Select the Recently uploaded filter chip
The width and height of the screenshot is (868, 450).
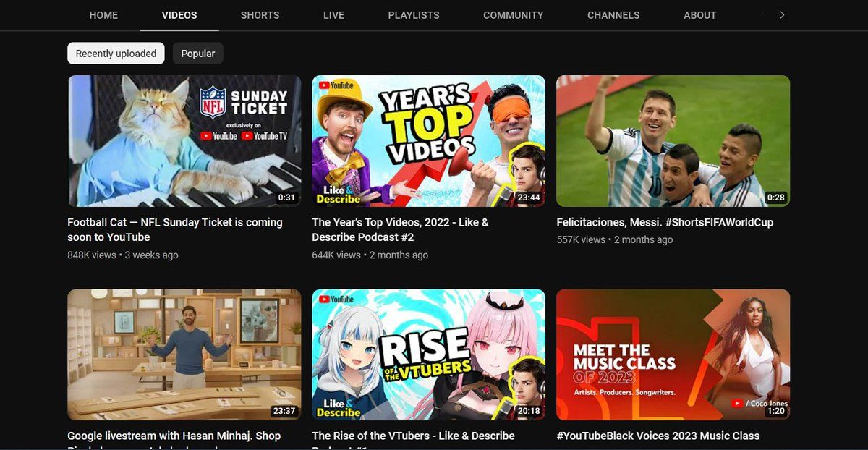coord(116,54)
